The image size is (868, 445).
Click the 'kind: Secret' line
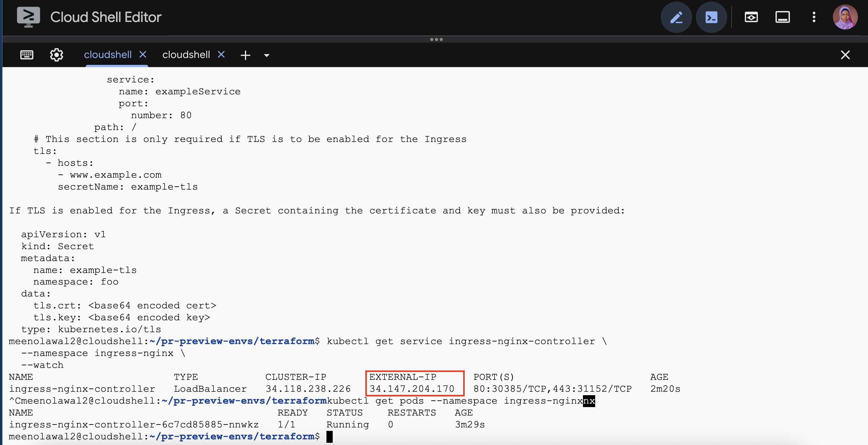coord(57,246)
